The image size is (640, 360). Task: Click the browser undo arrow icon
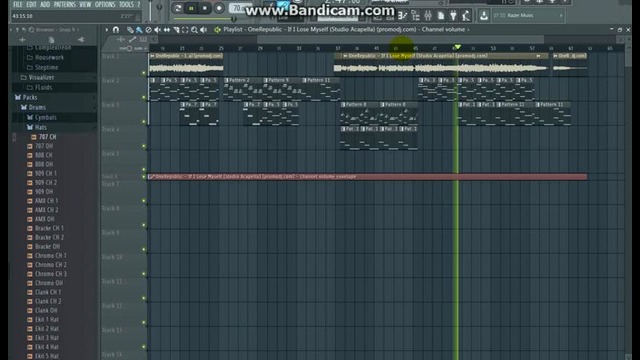24,30
